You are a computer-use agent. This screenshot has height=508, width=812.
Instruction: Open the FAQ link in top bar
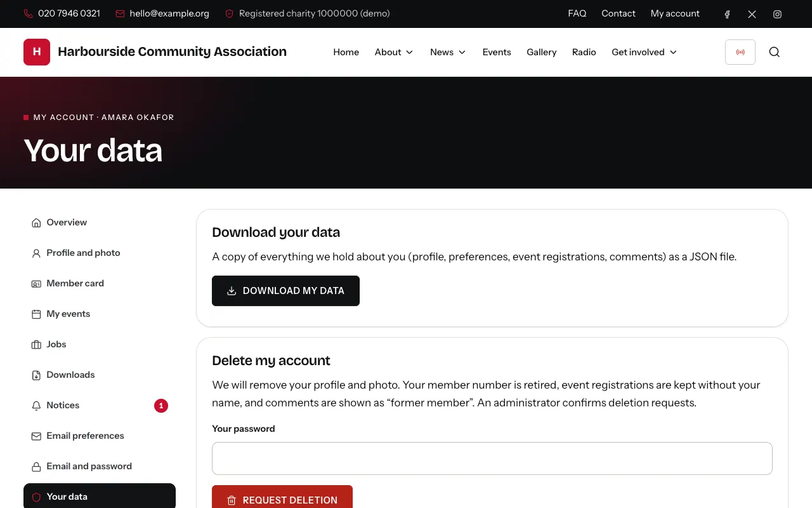[x=577, y=13]
